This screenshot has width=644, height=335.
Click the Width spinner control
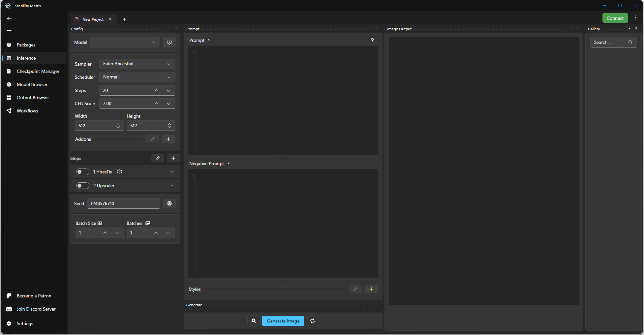tap(118, 126)
